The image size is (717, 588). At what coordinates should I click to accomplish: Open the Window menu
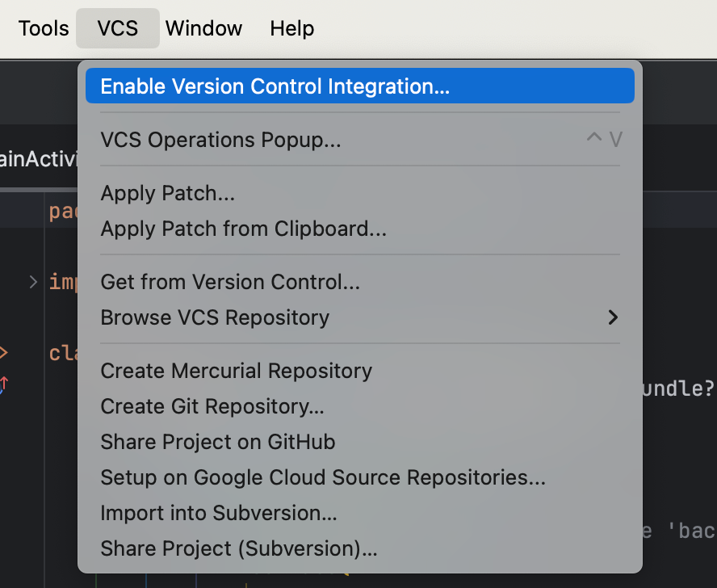[203, 28]
